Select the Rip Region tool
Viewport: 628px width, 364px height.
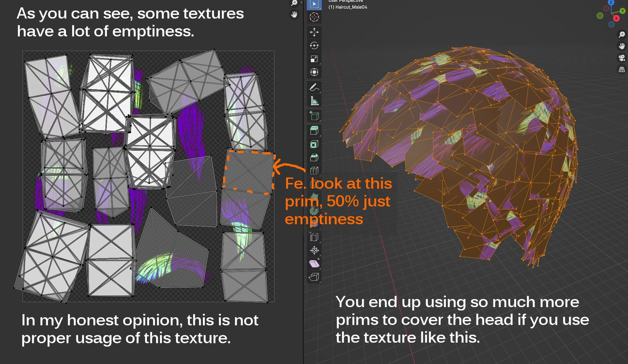point(314,277)
